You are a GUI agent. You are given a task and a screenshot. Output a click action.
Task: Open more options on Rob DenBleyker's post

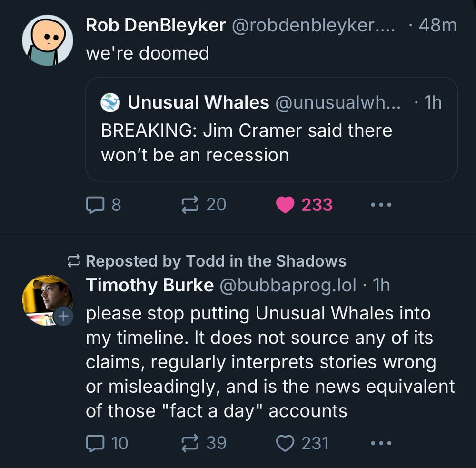(381, 205)
